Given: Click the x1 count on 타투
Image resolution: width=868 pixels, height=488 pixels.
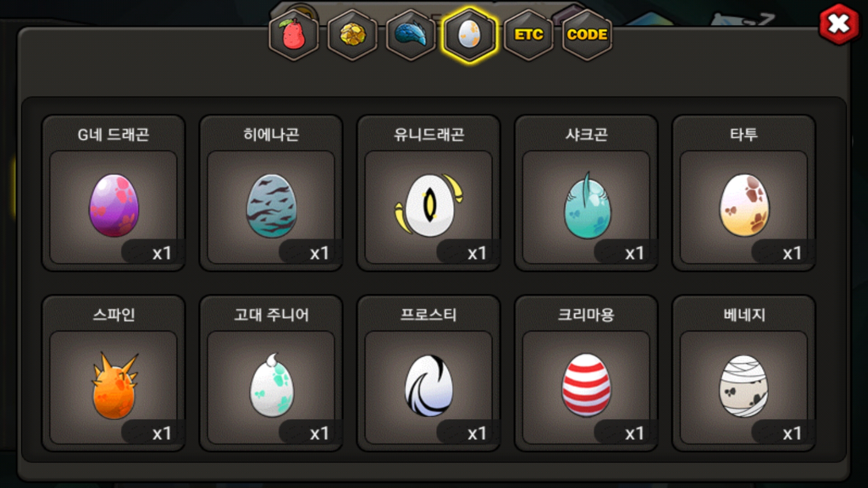Looking at the screenshot, I should [792, 253].
